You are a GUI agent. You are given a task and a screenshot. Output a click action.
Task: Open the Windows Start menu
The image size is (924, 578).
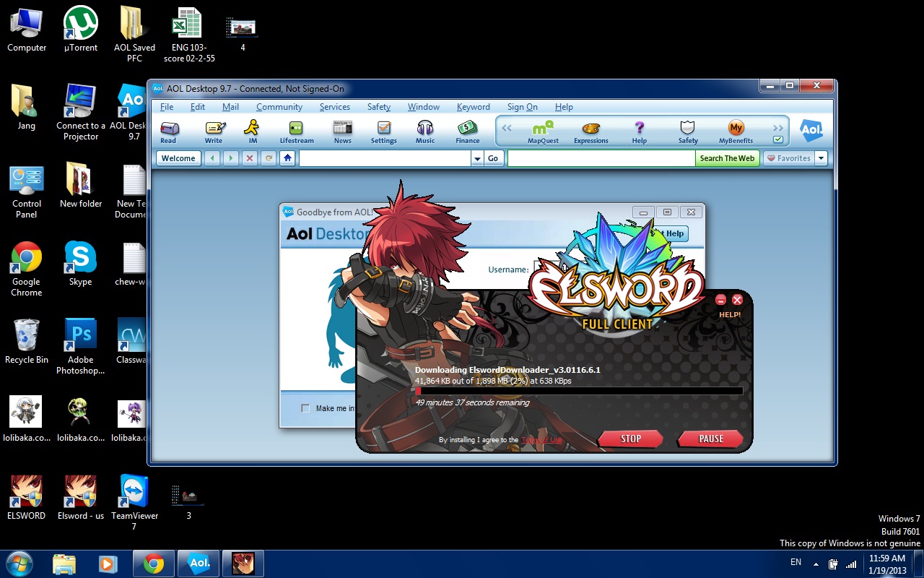19,564
